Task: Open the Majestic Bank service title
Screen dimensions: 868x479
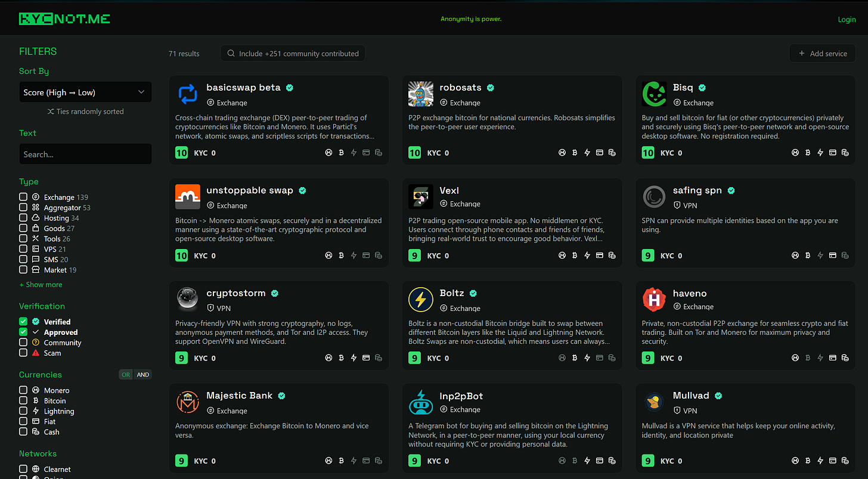Action: point(240,396)
